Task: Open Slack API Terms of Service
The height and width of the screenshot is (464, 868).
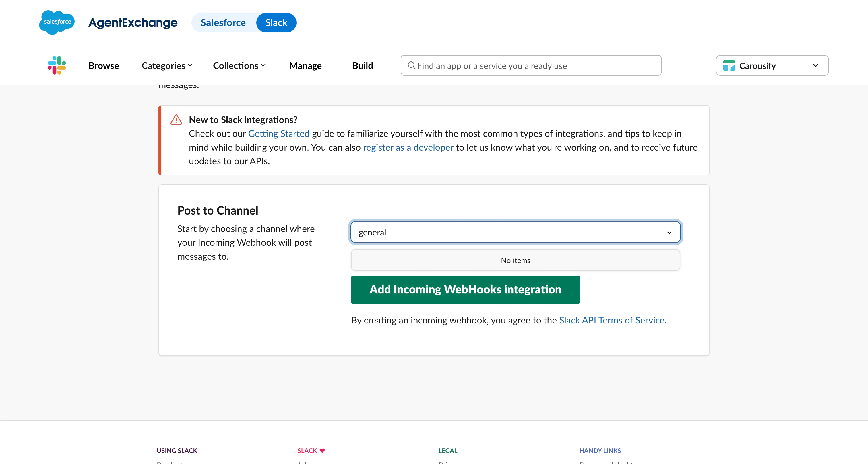Action: pos(612,320)
